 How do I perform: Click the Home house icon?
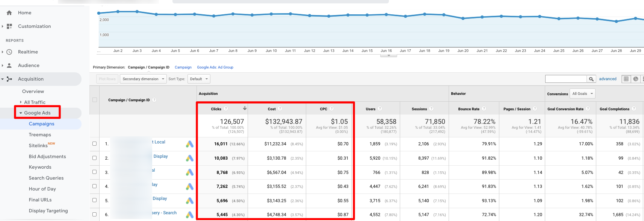9,13
